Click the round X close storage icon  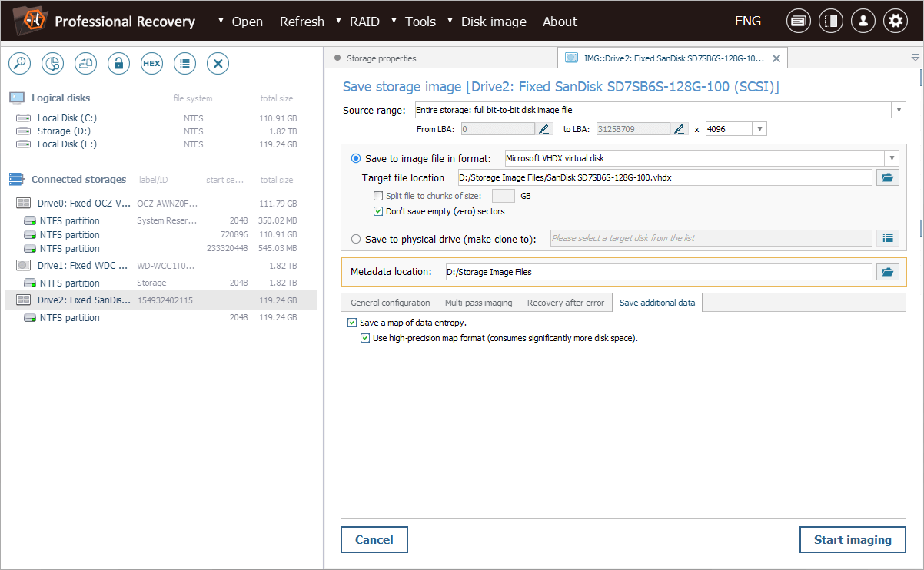218,64
